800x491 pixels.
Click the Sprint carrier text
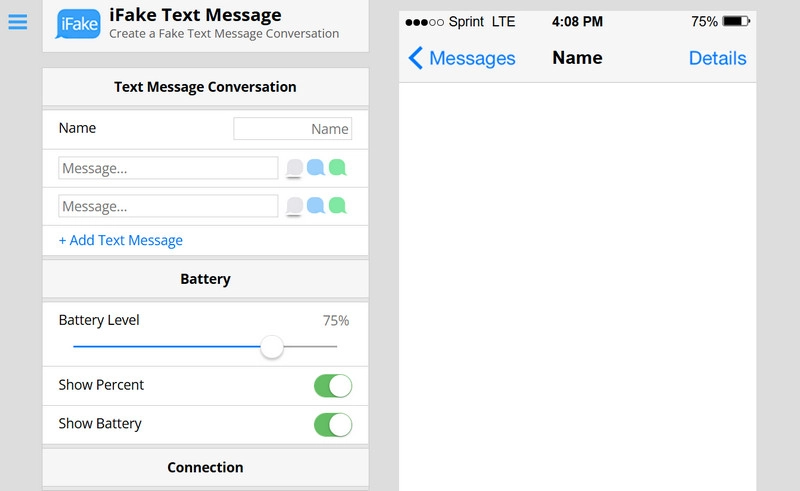click(466, 22)
